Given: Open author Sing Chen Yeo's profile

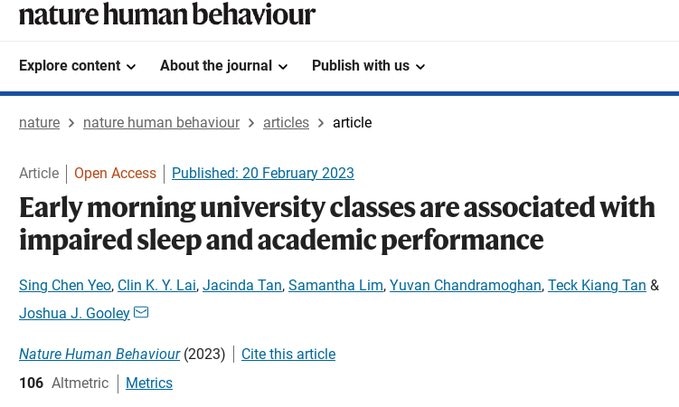Looking at the screenshot, I should [64, 285].
